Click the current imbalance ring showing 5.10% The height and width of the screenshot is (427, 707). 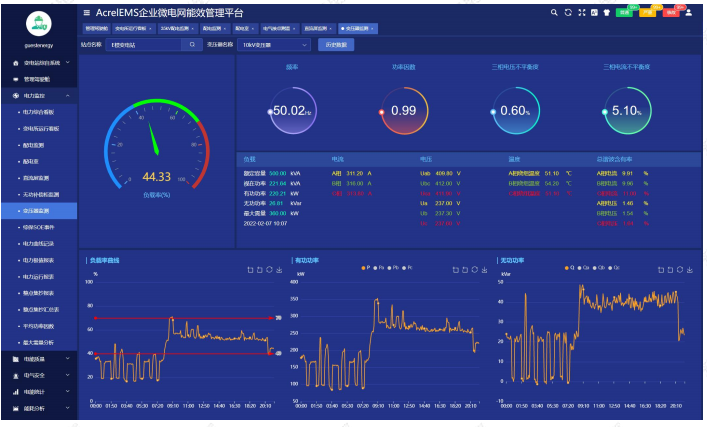(x=627, y=110)
